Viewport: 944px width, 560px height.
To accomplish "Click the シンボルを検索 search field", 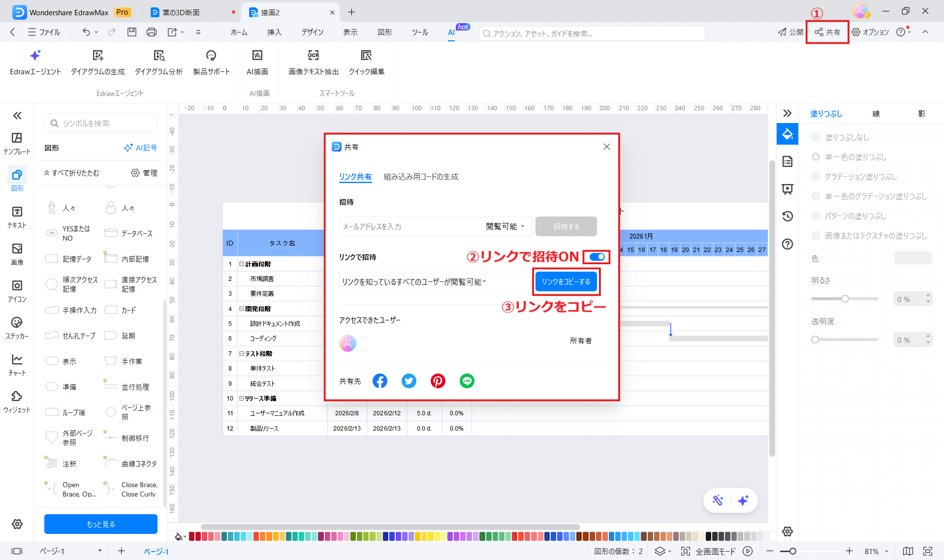I will [100, 123].
